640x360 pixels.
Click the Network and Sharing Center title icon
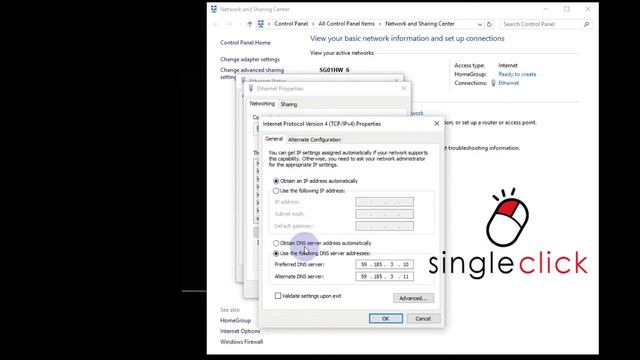click(x=214, y=9)
